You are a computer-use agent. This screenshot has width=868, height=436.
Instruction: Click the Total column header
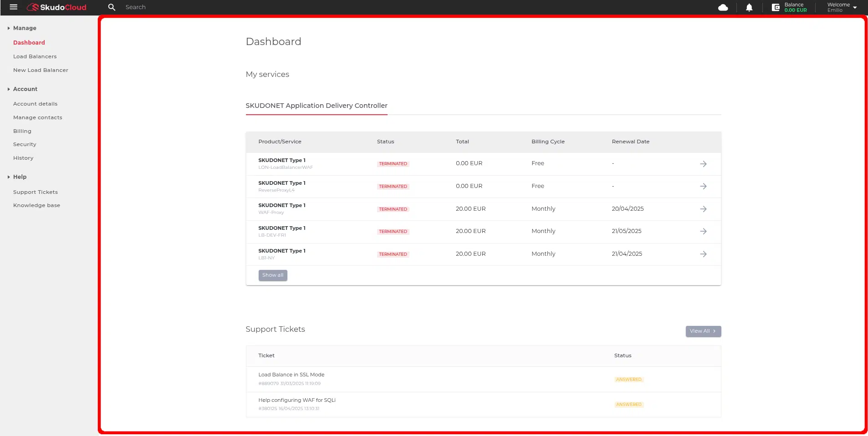[x=462, y=142]
